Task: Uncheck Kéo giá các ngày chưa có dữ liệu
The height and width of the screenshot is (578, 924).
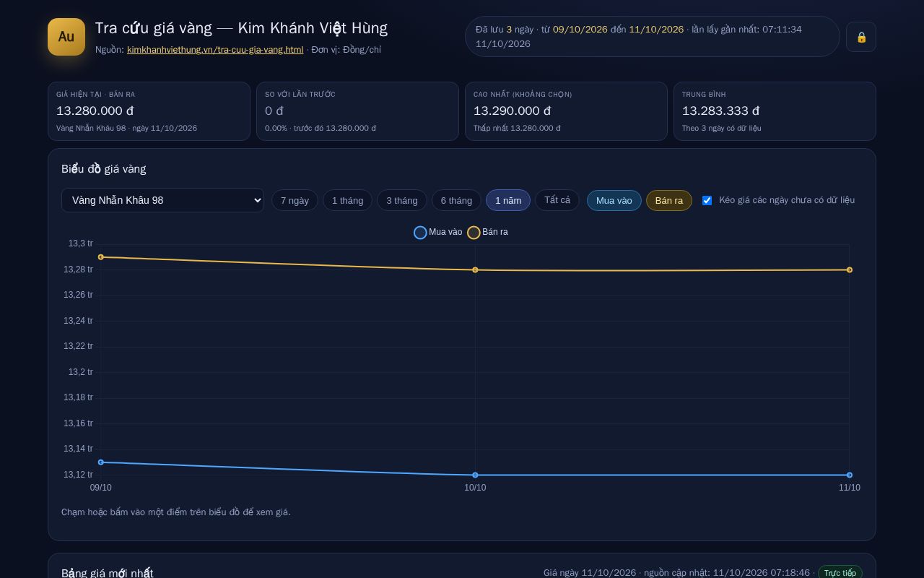Action: point(707,200)
